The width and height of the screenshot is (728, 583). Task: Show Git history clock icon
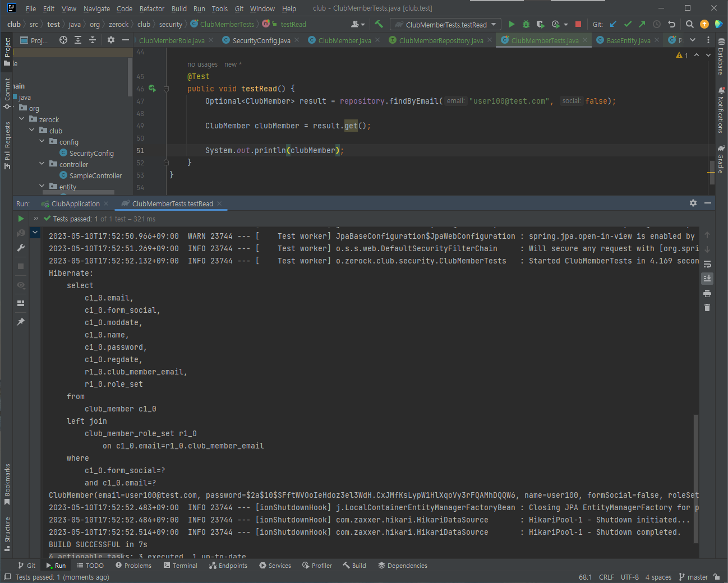click(x=657, y=24)
